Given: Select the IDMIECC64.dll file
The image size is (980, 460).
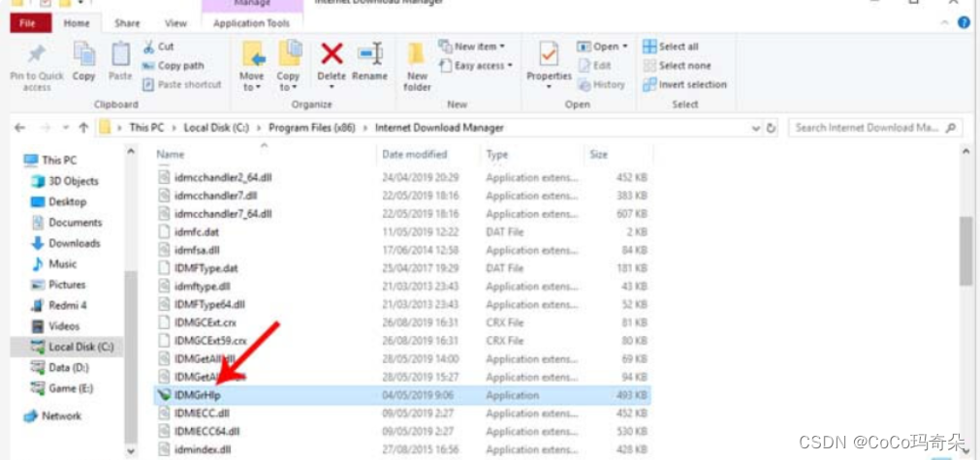Looking at the screenshot, I should pyautogui.click(x=402, y=431).
